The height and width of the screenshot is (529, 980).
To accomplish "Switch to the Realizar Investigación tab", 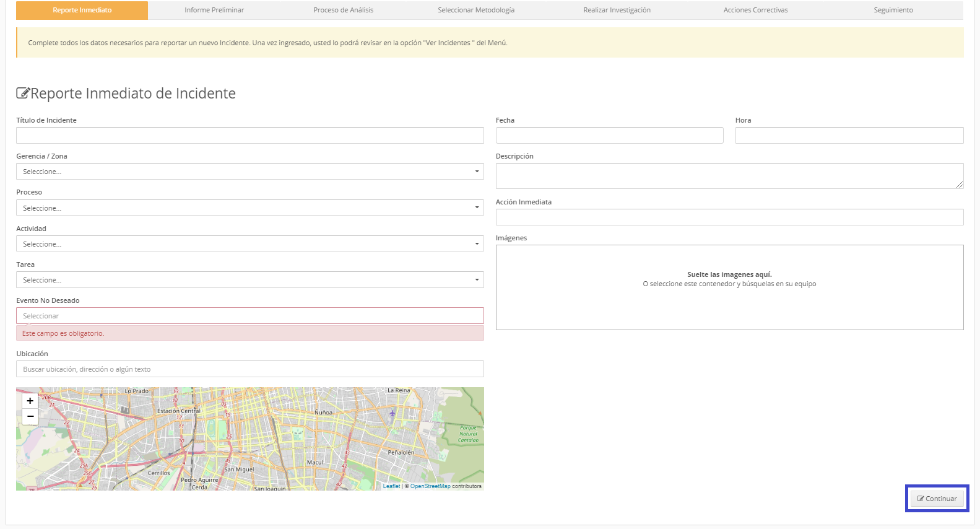I will click(x=617, y=10).
